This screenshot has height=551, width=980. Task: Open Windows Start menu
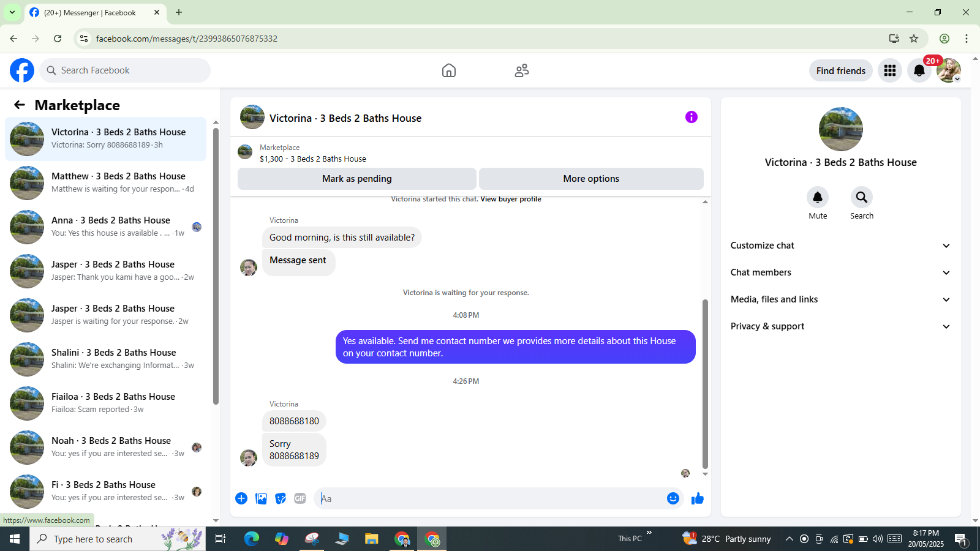coord(15,539)
